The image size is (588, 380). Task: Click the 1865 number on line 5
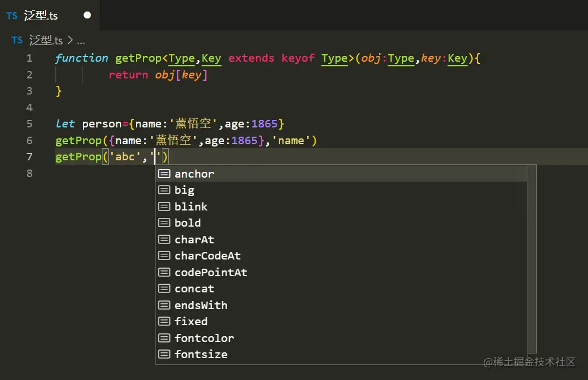(x=264, y=124)
